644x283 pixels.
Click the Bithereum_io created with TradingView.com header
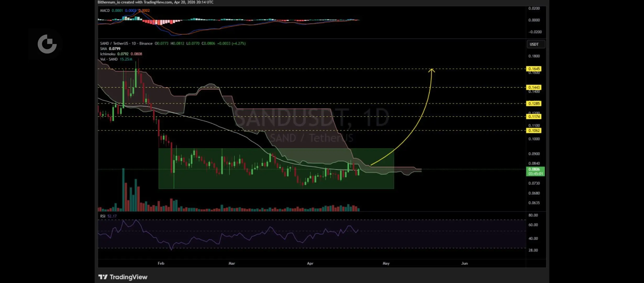click(156, 2)
